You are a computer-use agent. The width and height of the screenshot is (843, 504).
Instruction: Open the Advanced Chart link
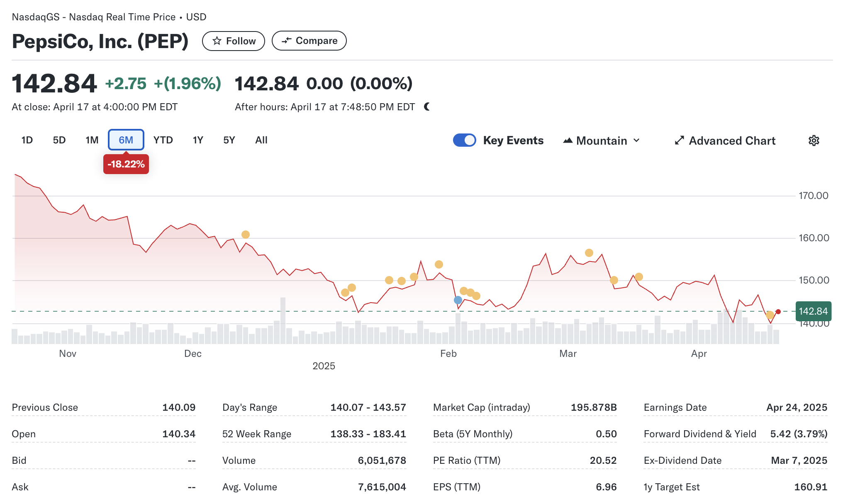tap(732, 141)
